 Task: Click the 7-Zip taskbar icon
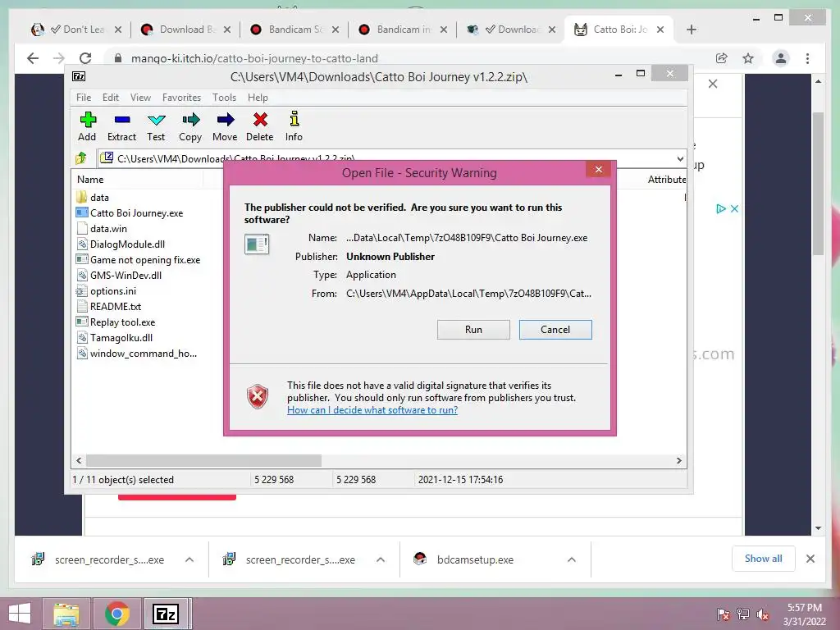pos(166,614)
